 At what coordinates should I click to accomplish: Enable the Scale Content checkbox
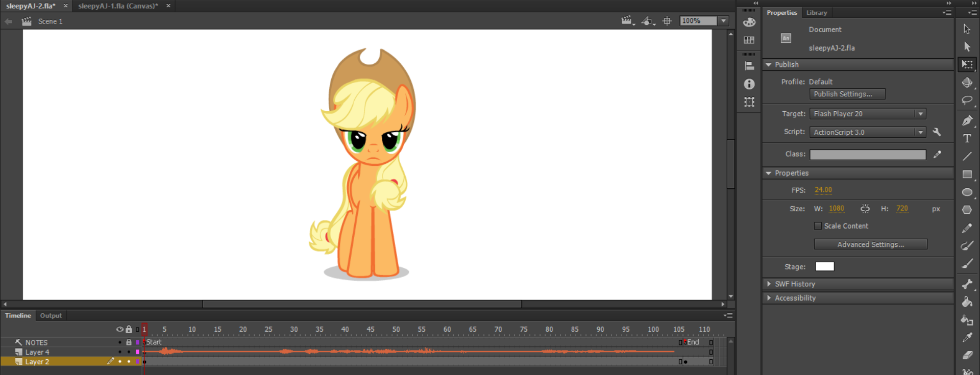pos(818,226)
